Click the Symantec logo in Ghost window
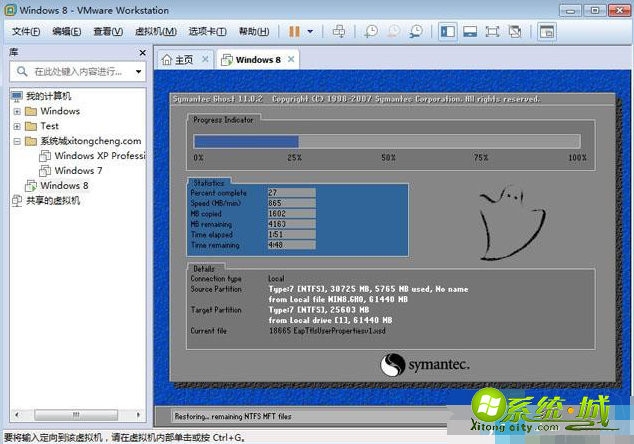The width and height of the screenshot is (634, 444). click(x=425, y=365)
